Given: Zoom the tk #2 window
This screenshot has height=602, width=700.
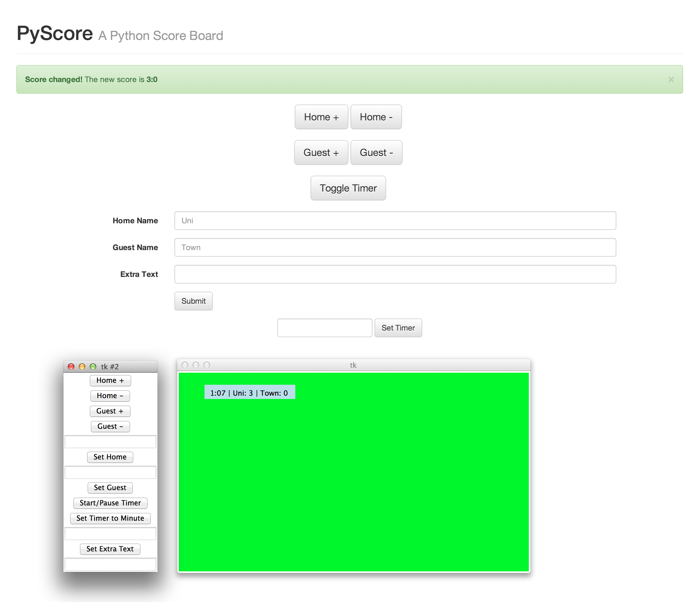Looking at the screenshot, I should 93,367.
